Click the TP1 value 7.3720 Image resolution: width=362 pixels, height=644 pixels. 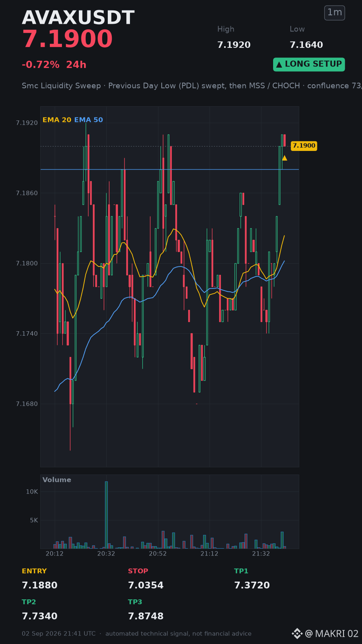[x=252, y=585]
